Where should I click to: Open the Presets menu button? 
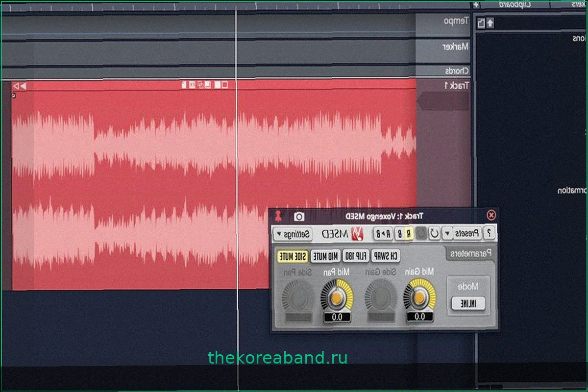(x=467, y=234)
